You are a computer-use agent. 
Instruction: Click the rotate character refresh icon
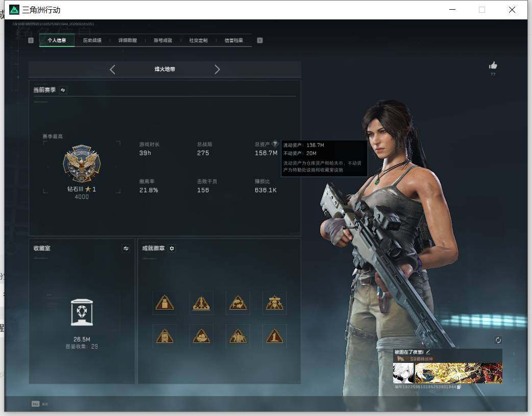click(x=498, y=340)
